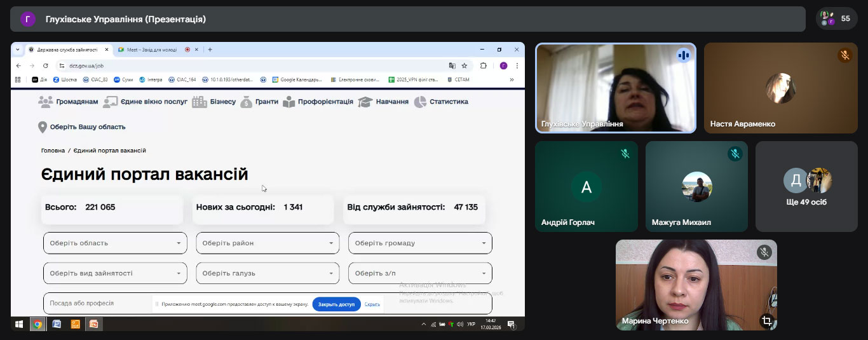Click the location pin icon for region
The height and width of the screenshot is (340, 868).
coord(43,127)
